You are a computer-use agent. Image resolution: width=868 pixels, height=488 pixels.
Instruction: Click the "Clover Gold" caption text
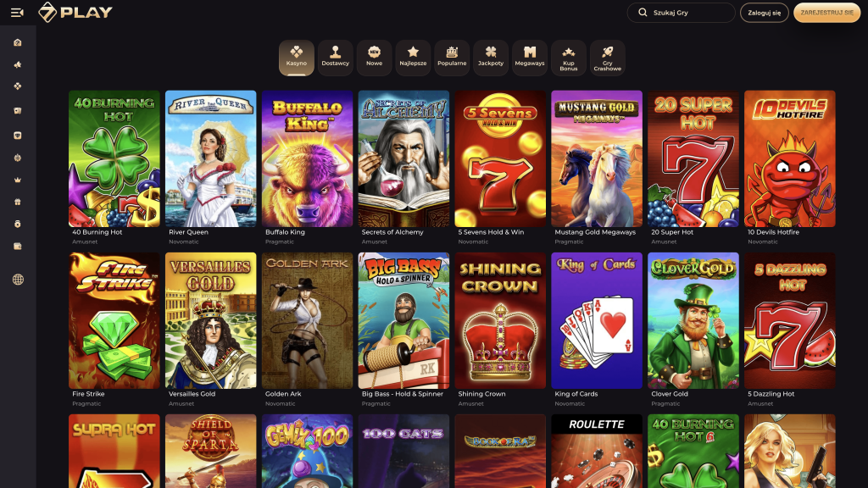pyautogui.click(x=670, y=394)
